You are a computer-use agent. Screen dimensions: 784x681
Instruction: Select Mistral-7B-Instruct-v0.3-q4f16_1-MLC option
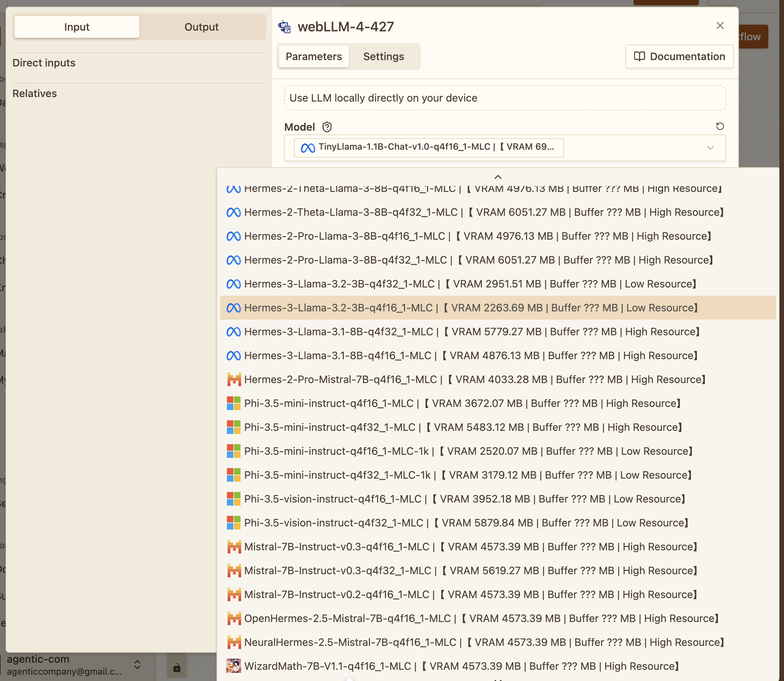[498, 547]
